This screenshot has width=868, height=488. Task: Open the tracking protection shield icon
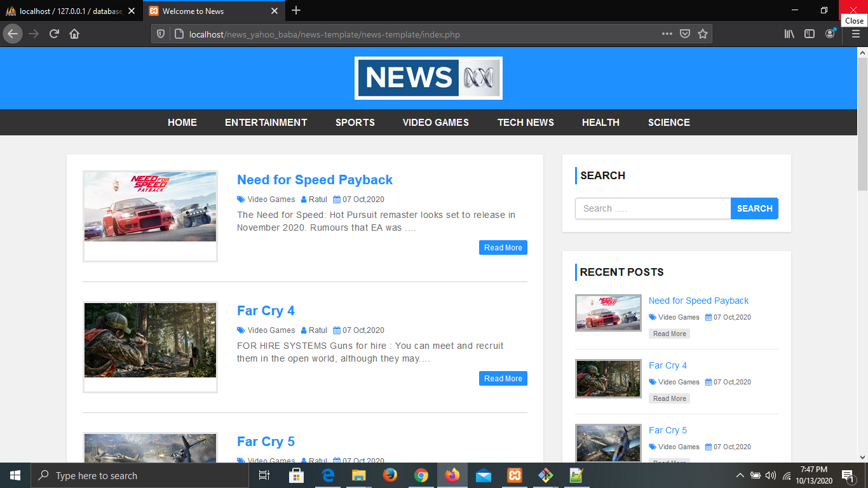pos(161,34)
